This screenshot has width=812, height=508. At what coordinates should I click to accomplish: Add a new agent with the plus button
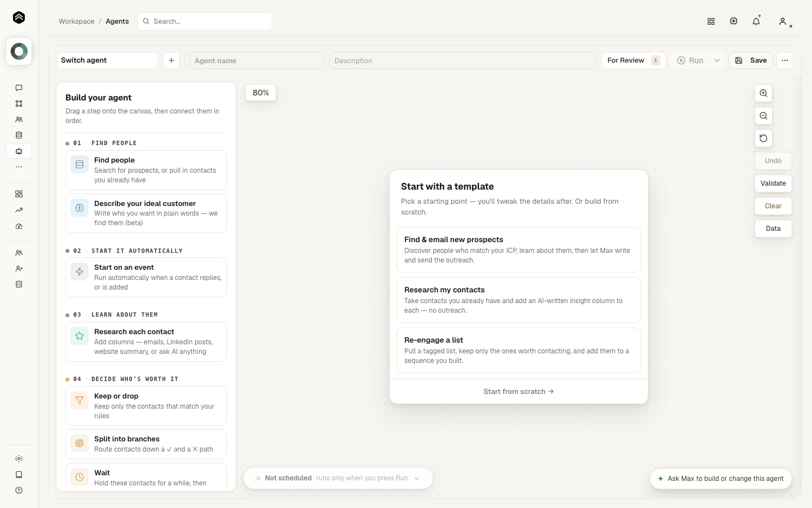(171, 60)
